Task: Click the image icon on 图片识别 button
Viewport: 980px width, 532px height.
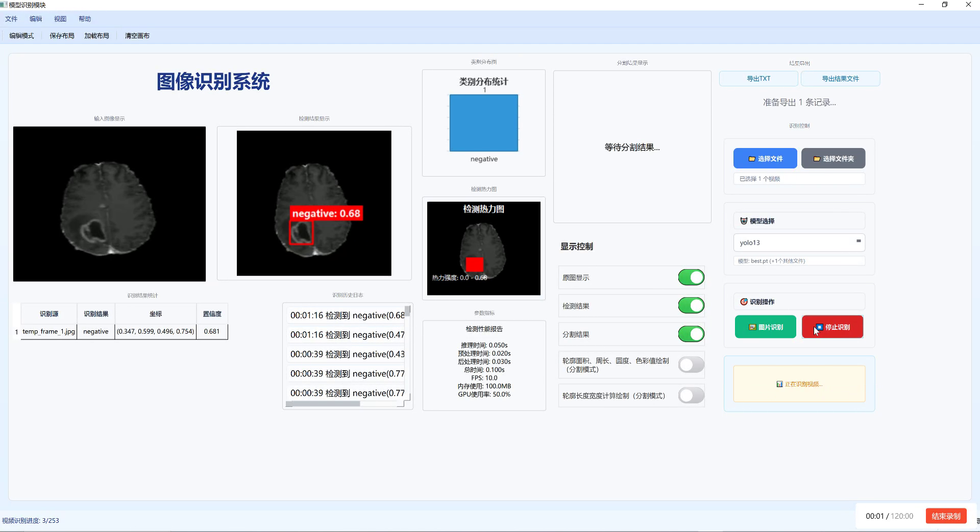Action: click(x=752, y=327)
